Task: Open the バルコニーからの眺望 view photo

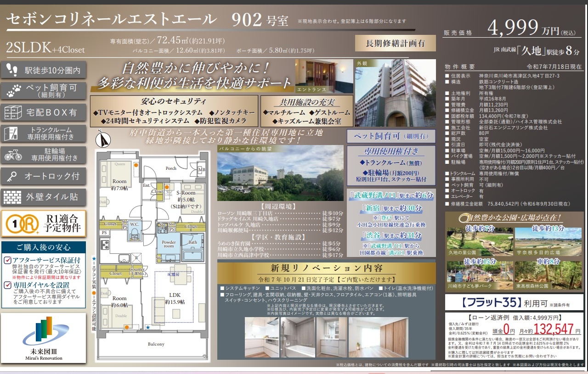Action: point(280,173)
